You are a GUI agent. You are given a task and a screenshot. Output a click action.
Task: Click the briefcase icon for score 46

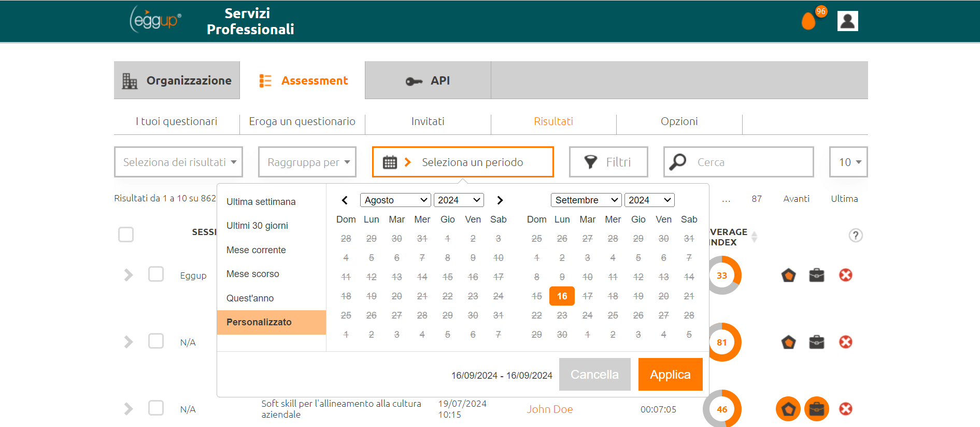817,409
